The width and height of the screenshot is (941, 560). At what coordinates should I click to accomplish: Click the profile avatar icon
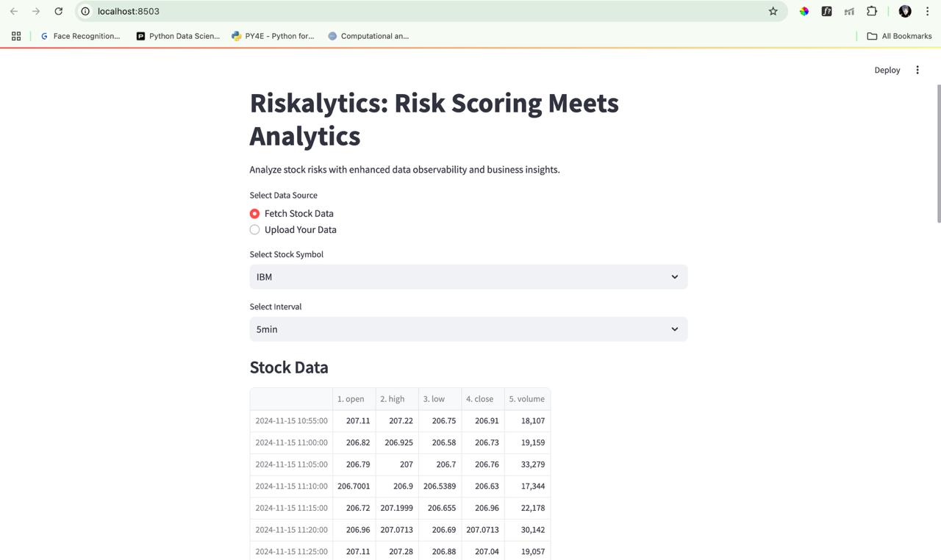[905, 11]
